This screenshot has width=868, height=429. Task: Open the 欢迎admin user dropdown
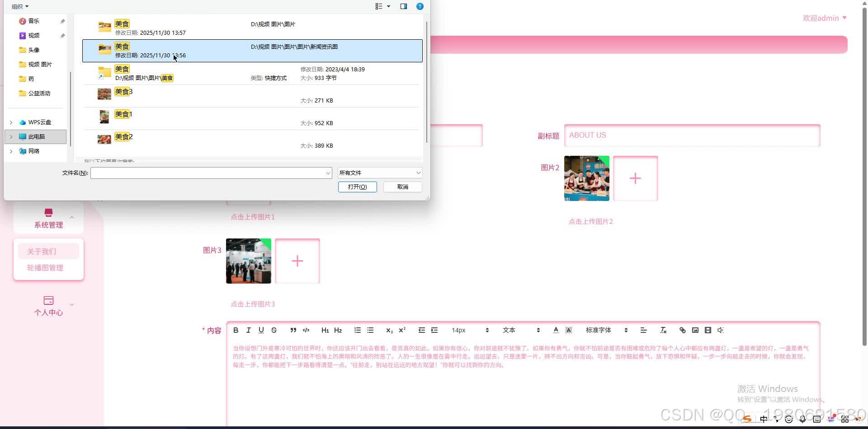click(825, 18)
